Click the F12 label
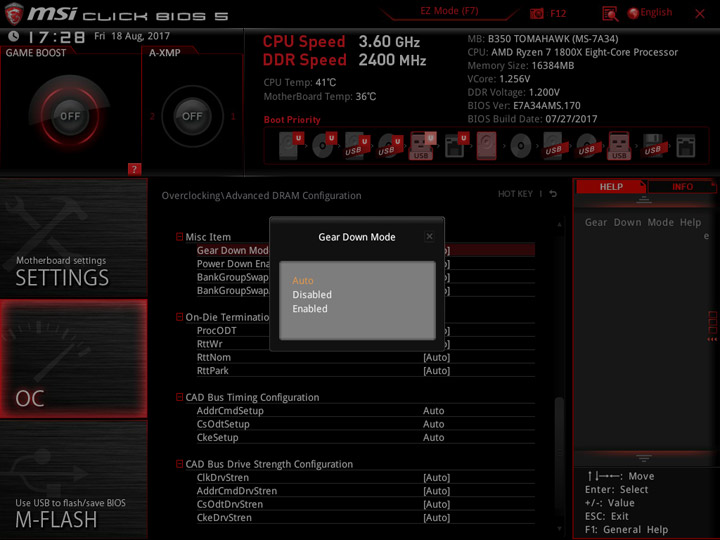720x540 pixels. point(557,13)
